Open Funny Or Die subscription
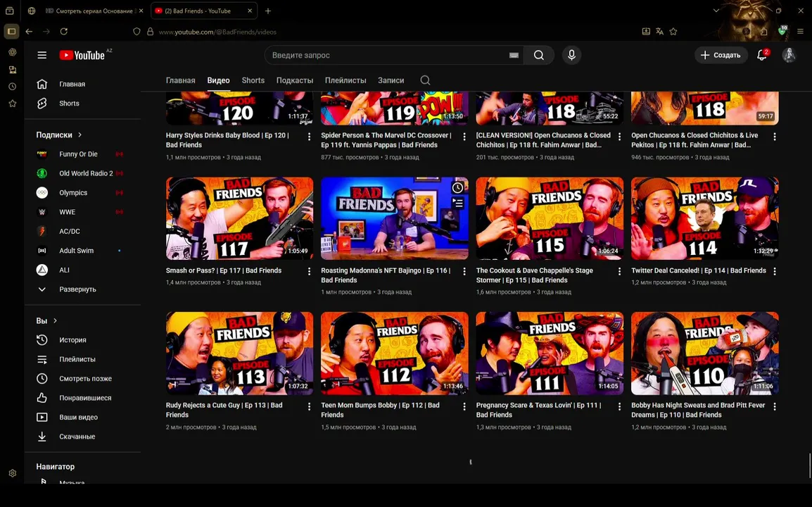 pos(78,154)
